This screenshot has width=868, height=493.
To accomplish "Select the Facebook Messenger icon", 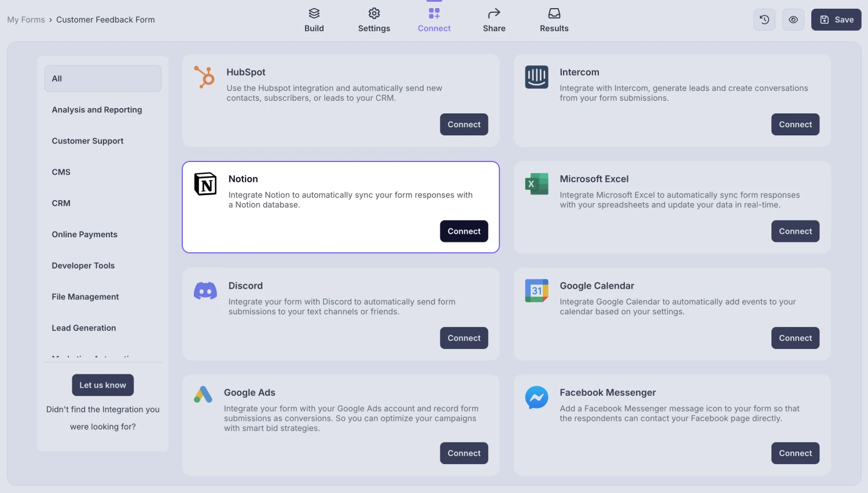I will click(536, 398).
